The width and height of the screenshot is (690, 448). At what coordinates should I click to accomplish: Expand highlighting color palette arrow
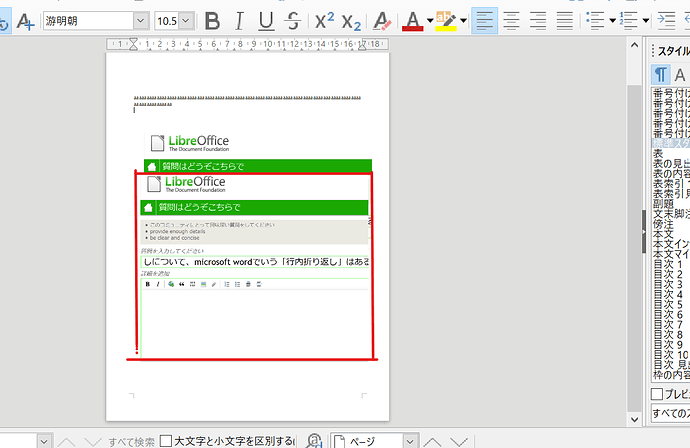point(463,21)
